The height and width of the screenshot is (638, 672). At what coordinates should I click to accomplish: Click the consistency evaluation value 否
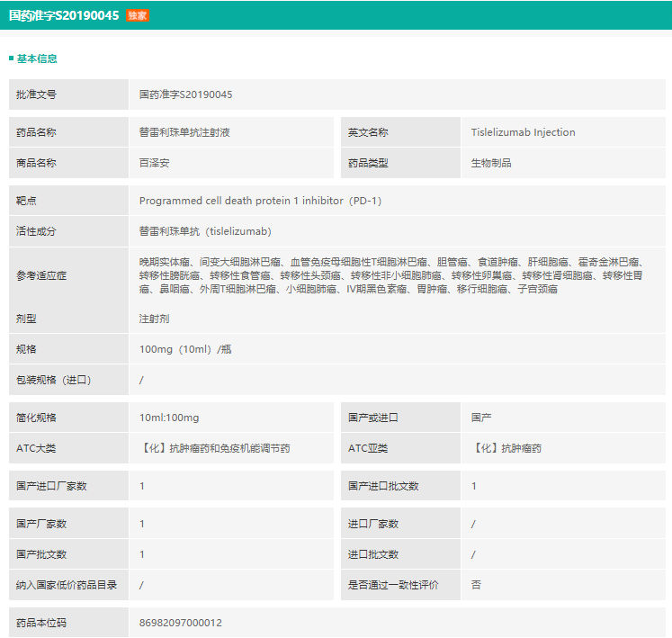[476, 585]
